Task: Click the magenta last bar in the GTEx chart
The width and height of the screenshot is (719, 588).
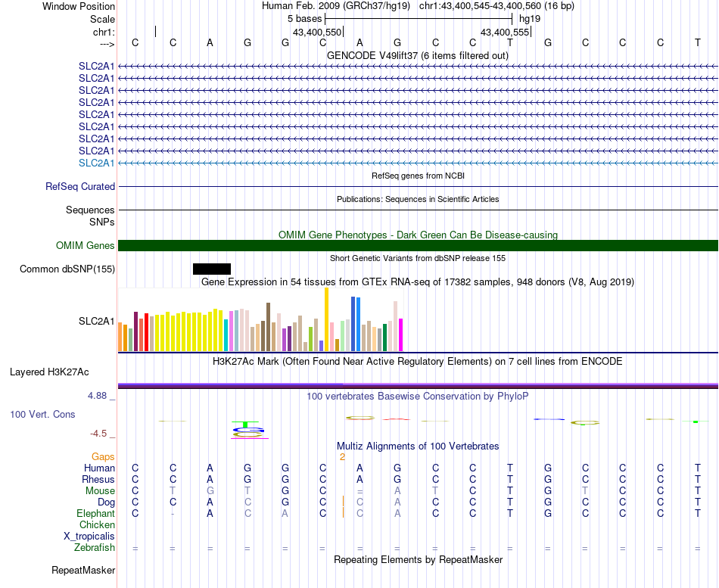Action: tap(401, 334)
